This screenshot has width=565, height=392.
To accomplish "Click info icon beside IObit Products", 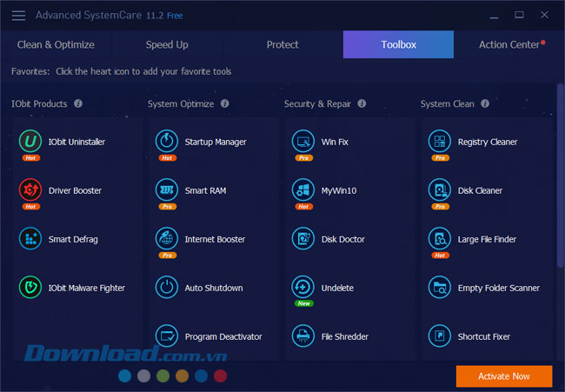I will point(78,103).
